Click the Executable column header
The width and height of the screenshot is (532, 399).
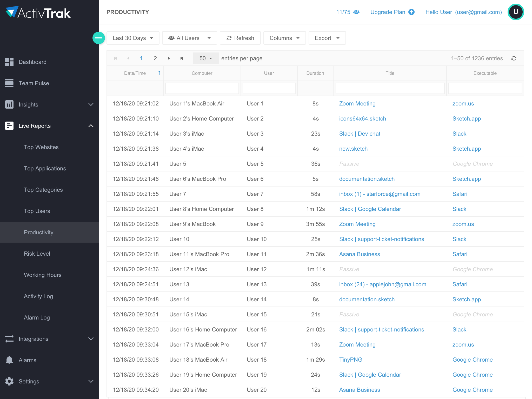pos(485,73)
